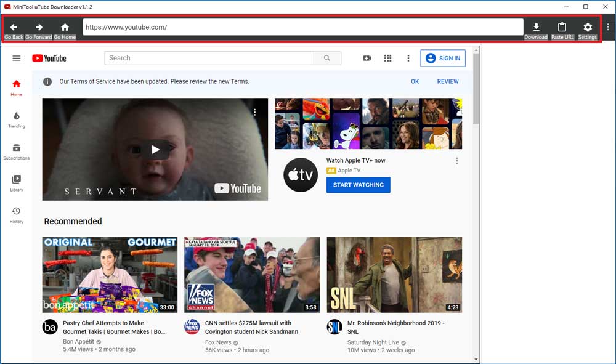Click the YouTube Search box

point(209,58)
